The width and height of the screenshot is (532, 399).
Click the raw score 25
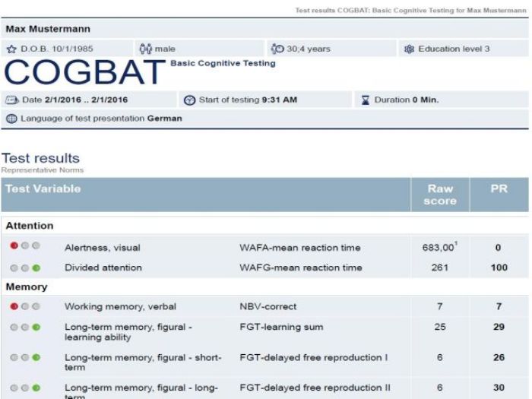(440, 327)
